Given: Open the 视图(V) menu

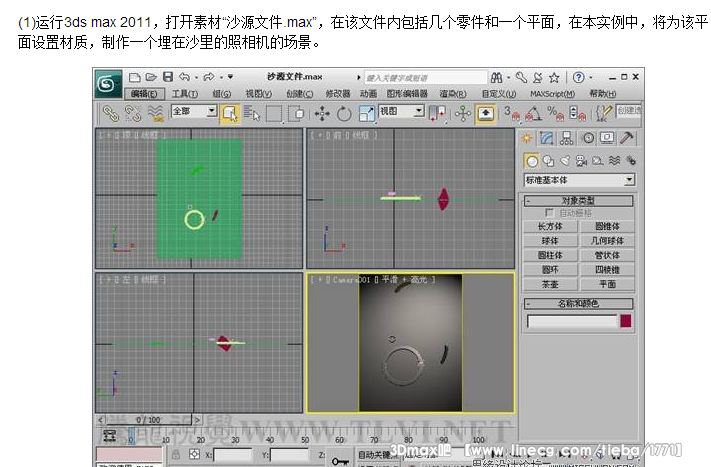Looking at the screenshot, I should (x=258, y=94).
